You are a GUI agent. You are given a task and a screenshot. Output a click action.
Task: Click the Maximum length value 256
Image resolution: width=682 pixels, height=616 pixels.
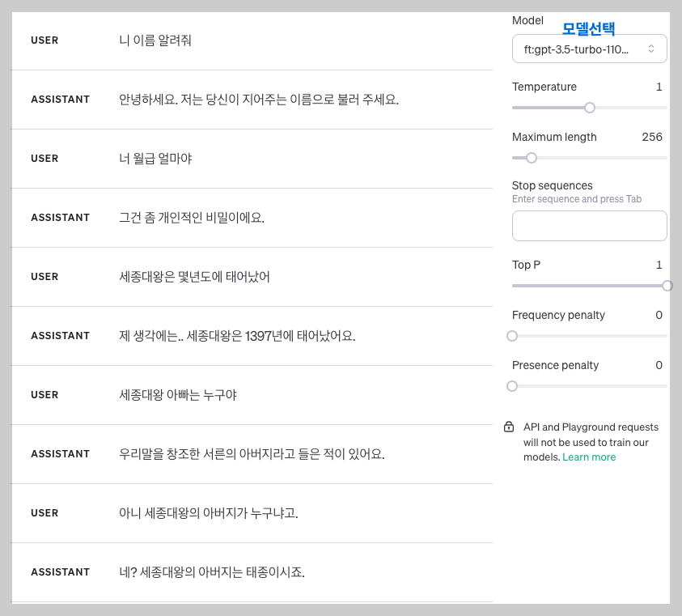[652, 137]
